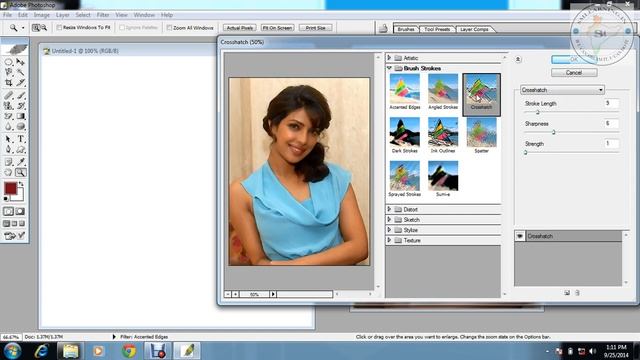Click delete effect layer trash icon
This screenshot has width=640, height=360.
click(x=577, y=293)
